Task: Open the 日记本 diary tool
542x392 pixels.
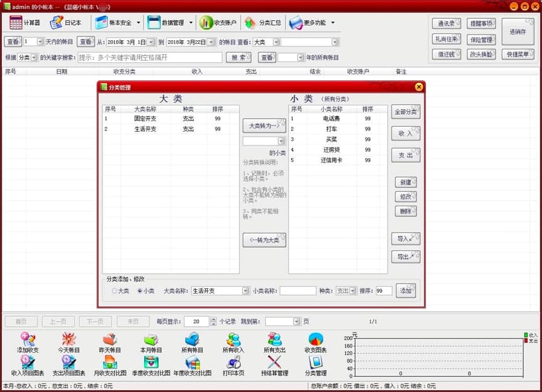Action: coord(65,23)
